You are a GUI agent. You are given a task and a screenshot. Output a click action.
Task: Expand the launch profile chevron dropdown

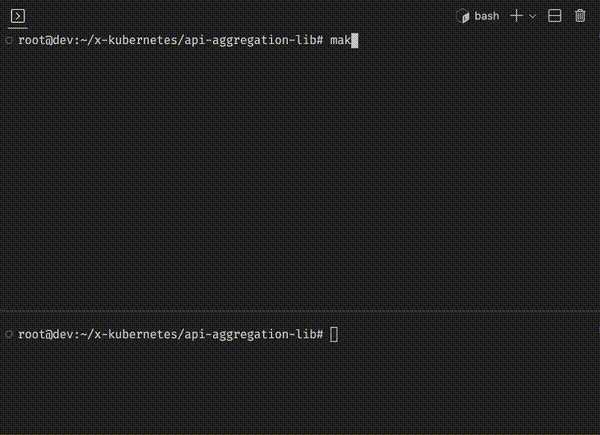tap(532, 16)
